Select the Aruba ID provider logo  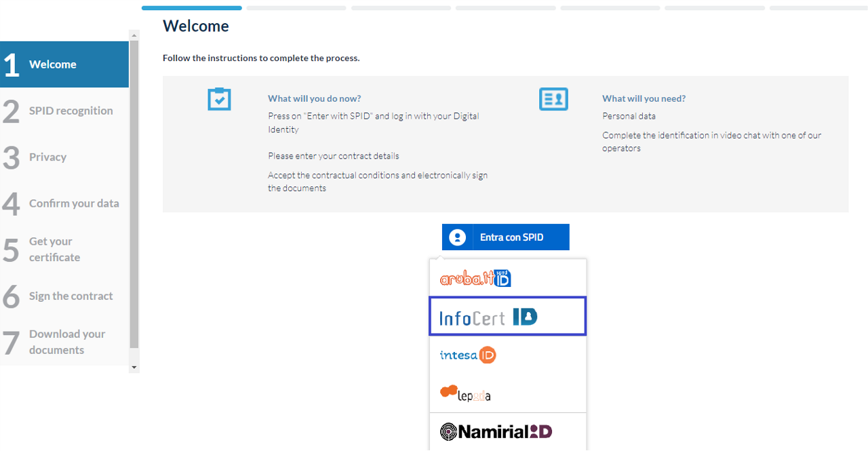[x=475, y=278]
